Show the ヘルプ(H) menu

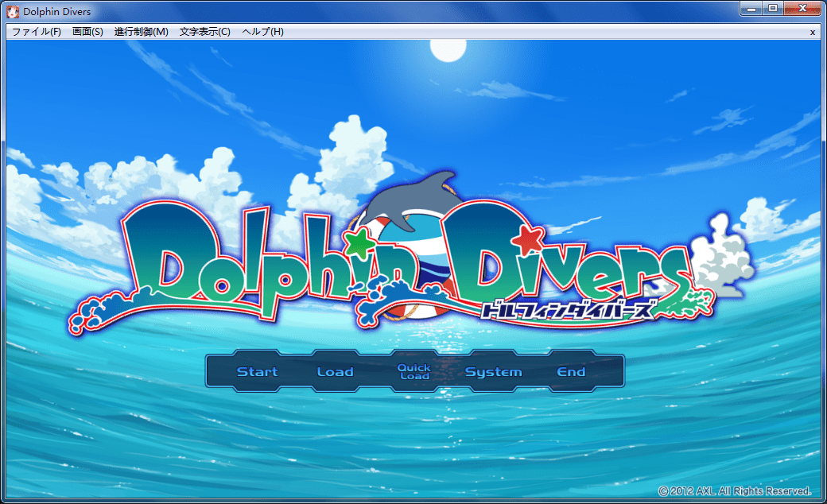[x=262, y=32]
